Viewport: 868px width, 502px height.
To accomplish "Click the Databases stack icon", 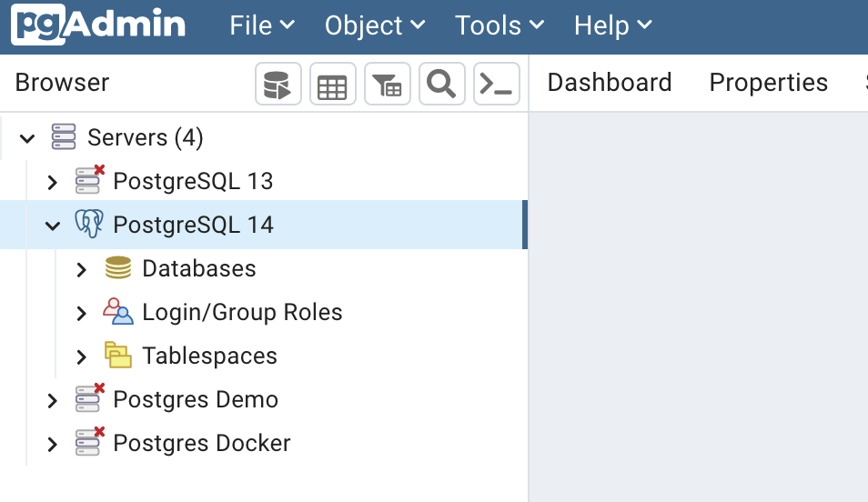I will [x=118, y=268].
